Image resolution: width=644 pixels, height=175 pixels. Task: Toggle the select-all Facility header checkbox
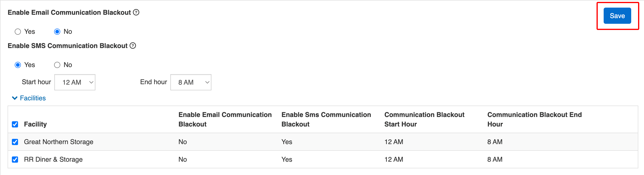[x=15, y=124]
